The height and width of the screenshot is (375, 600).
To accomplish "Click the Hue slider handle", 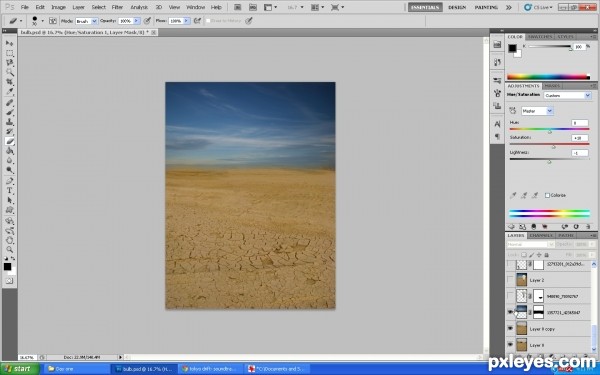I will click(549, 132).
